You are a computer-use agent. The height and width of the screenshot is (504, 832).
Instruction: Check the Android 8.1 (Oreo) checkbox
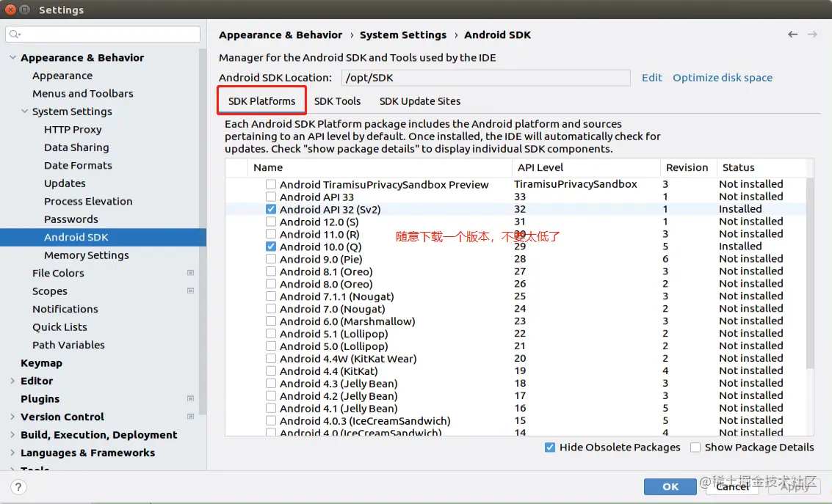[x=271, y=271]
